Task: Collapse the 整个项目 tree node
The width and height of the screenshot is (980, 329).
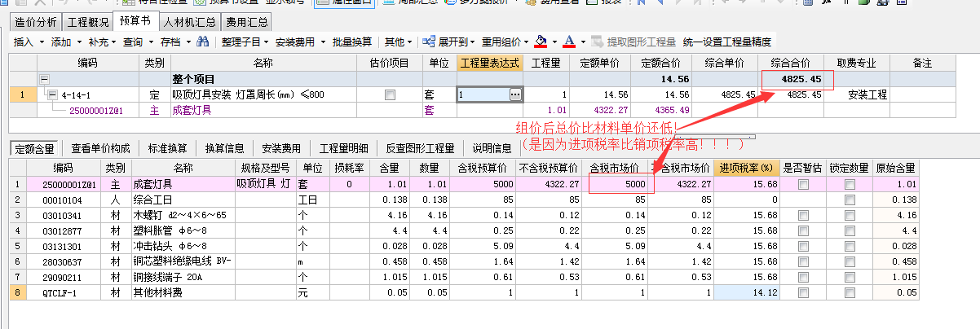Action: coord(44,80)
